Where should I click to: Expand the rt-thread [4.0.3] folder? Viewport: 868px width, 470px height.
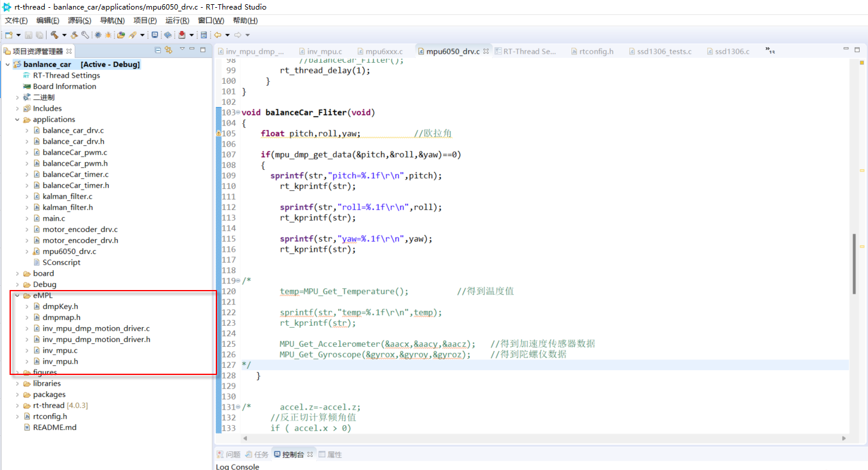point(17,405)
